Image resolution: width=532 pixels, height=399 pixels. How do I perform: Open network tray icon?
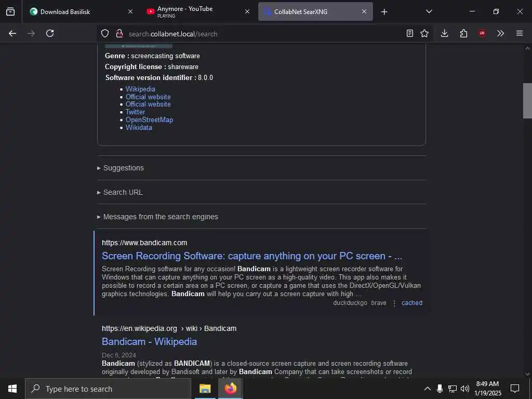click(453, 389)
